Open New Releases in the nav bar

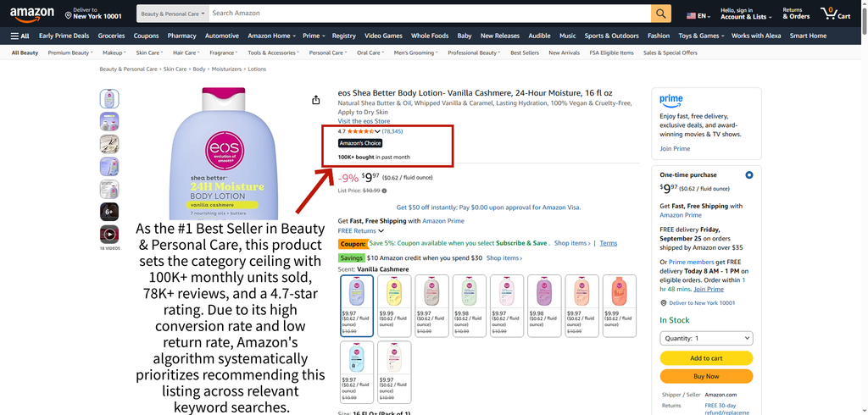pyautogui.click(x=500, y=36)
